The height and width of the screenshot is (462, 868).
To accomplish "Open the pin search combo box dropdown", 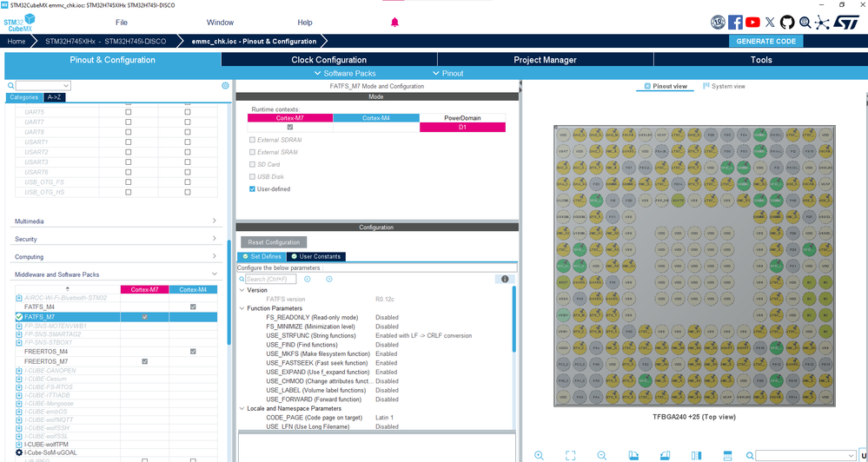I will pos(851,455).
